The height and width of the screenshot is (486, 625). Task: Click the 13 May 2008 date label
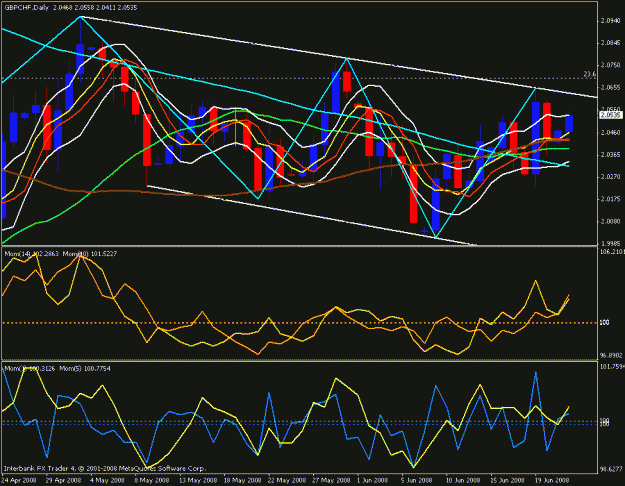tap(199, 480)
